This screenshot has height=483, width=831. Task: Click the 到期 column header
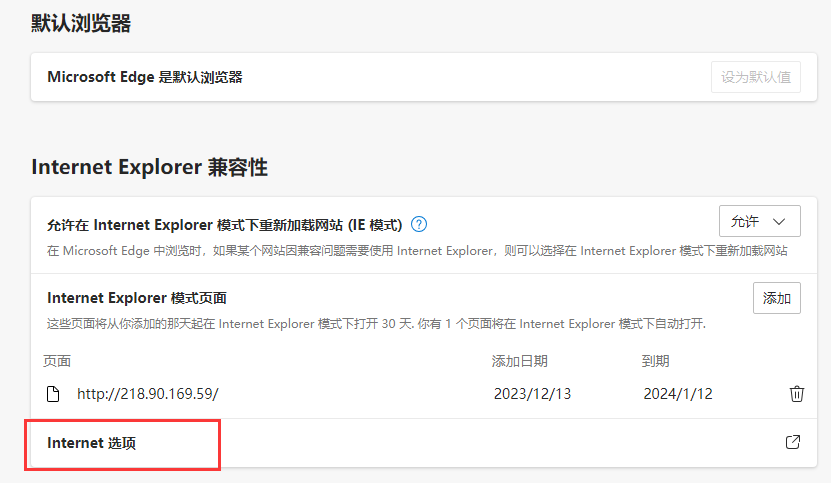click(x=656, y=362)
